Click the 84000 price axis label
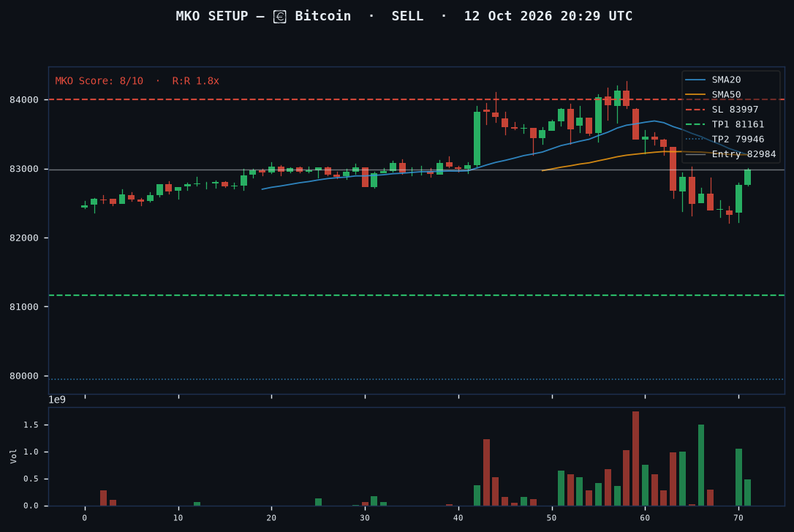The width and height of the screenshot is (794, 532). pyautogui.click(x=24, y=99)
